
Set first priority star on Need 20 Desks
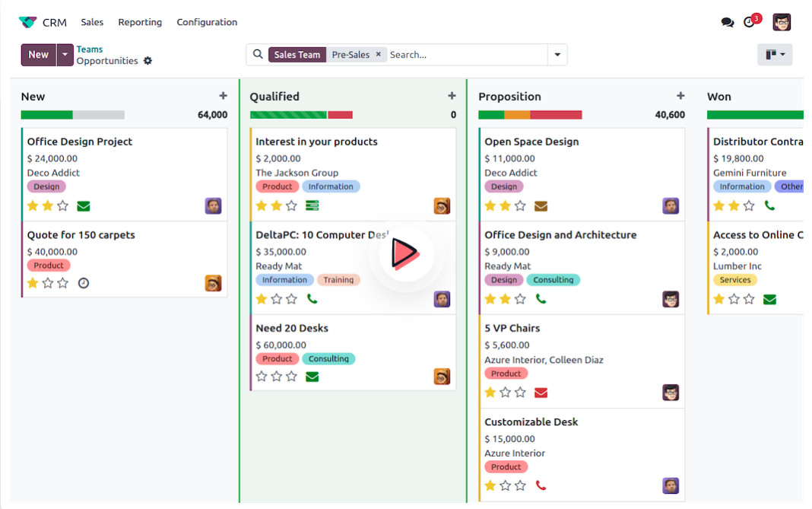(x=262, y=377)
